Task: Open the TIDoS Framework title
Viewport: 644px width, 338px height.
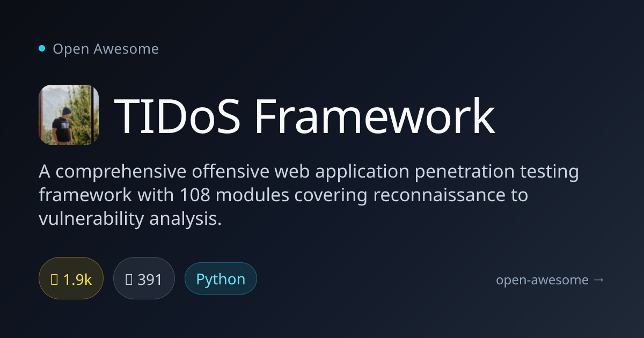Action: 304,116
